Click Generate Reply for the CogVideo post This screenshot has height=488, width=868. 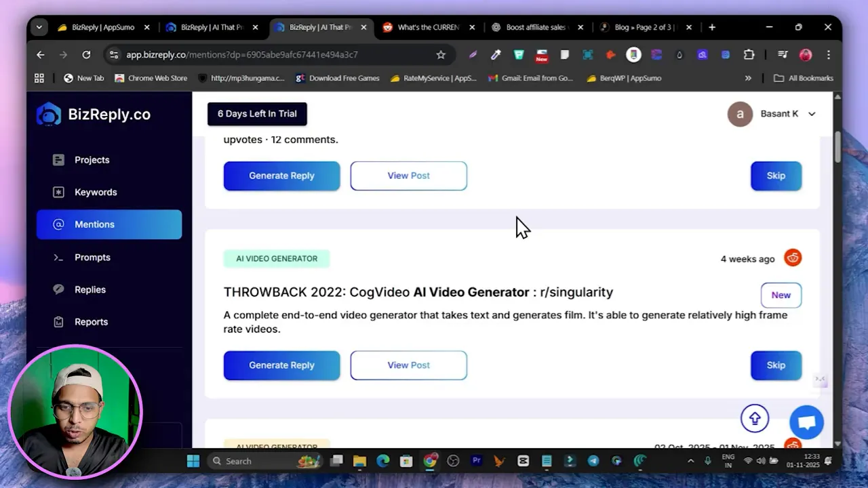pyautogui.click(x=281, y=365)
